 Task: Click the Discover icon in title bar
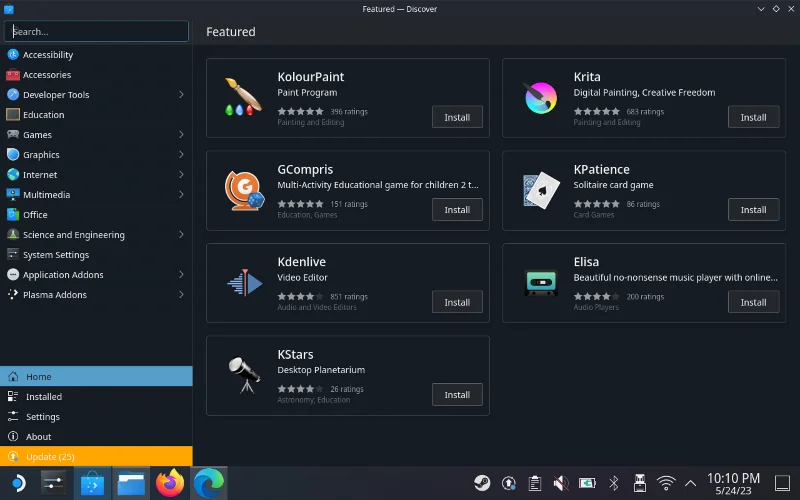pos(9,9)
